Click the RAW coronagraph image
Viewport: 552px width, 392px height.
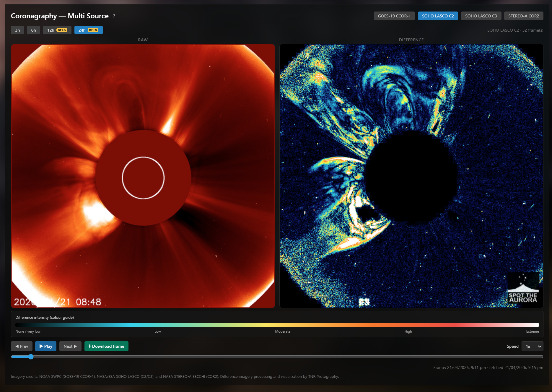tap(143, 176)
